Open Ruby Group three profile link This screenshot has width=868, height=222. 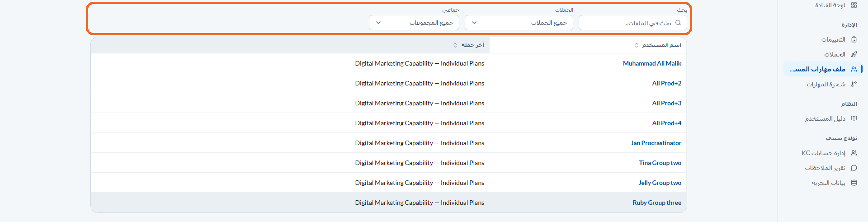point(657,203)
